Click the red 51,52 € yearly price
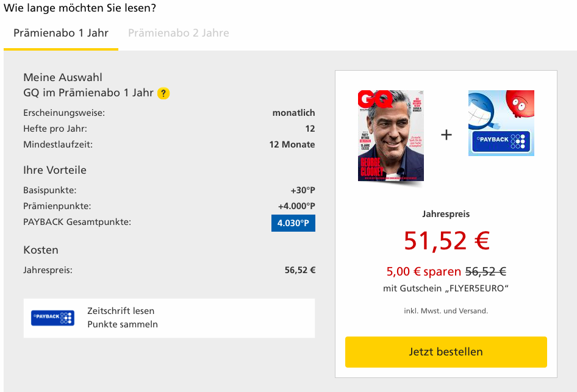Image resolution: width=577 pixels, height=392 pixels. click(446, 241)
